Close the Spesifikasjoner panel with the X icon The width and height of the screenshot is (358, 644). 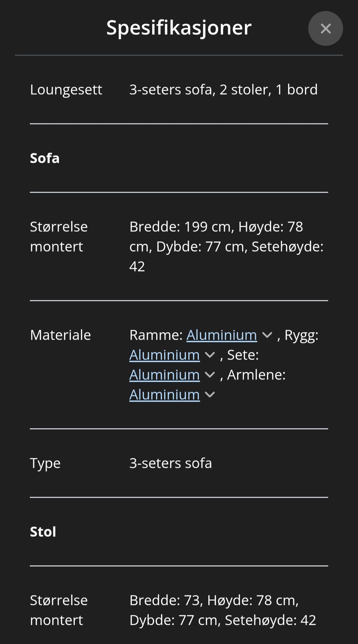326,29
